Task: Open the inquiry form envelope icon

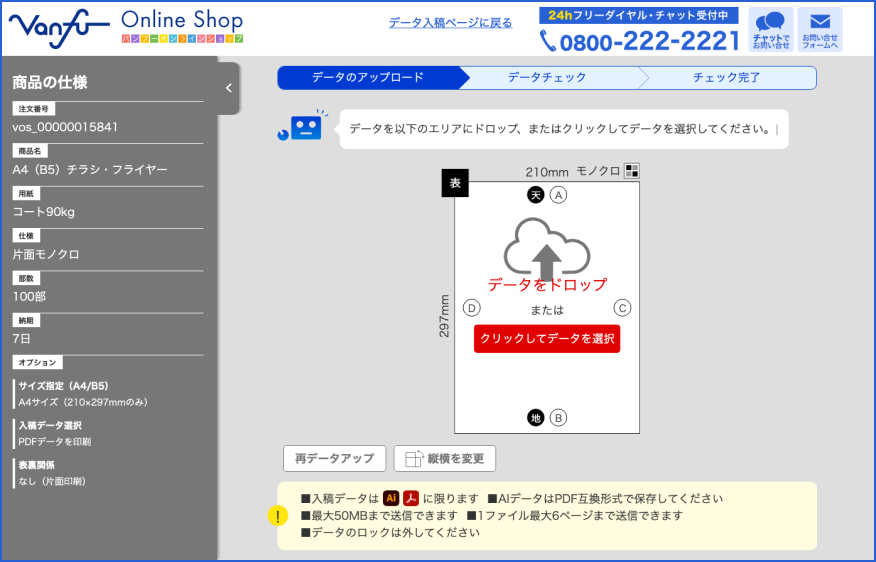Action: pos(820,29)
